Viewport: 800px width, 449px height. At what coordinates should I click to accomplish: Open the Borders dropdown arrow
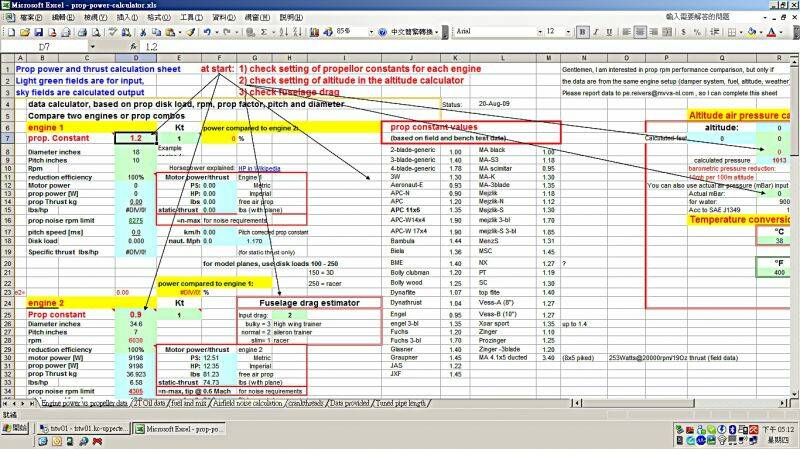[x=740, y=32]
